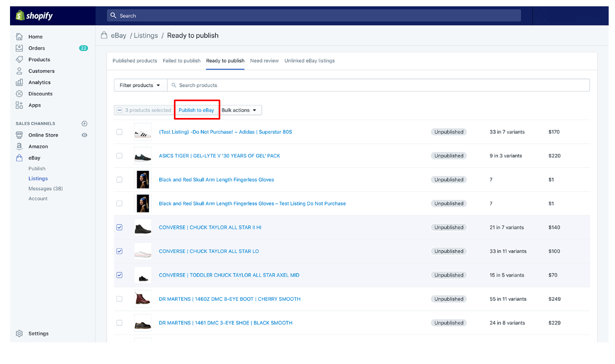Click the Apps grid icon
The width and height of the screenshot is (615, 364).
(19, 105)
